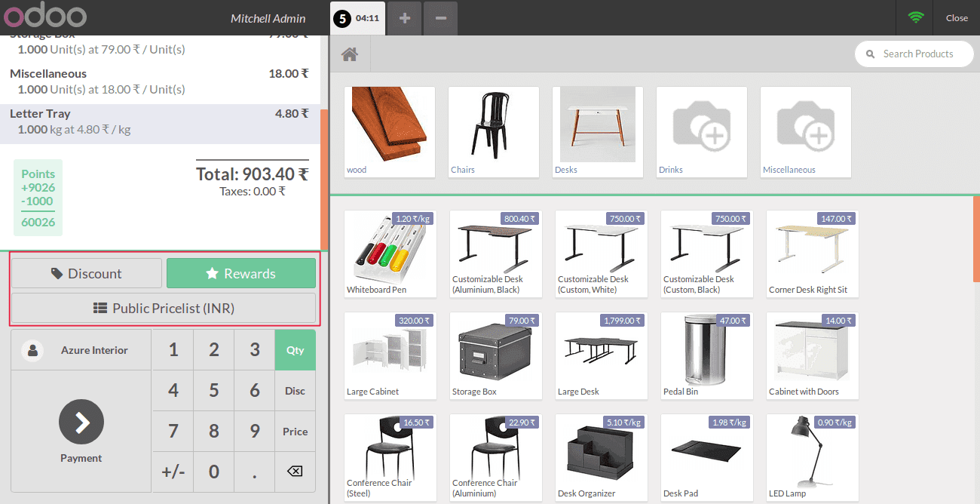Image resolution: width=980 pixels, height=504 pixels.
Task: Tap numpad digit 4
Action: point(173,391)
